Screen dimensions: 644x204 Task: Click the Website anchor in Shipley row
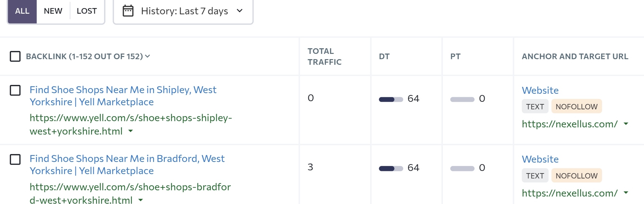(x=540, y=90)
